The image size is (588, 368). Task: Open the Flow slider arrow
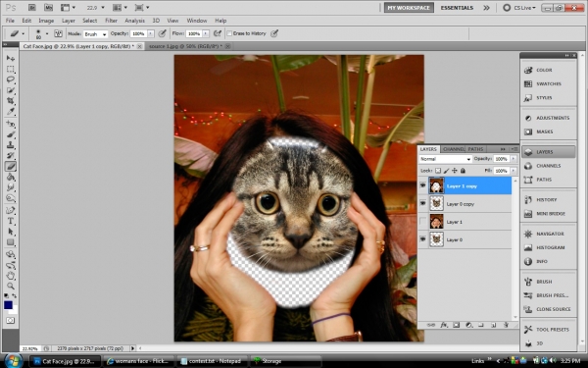point(206,33)
